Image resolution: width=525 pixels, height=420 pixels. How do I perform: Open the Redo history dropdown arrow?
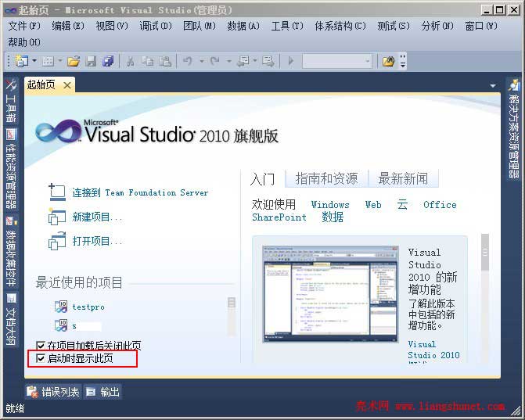pos(228,61)
